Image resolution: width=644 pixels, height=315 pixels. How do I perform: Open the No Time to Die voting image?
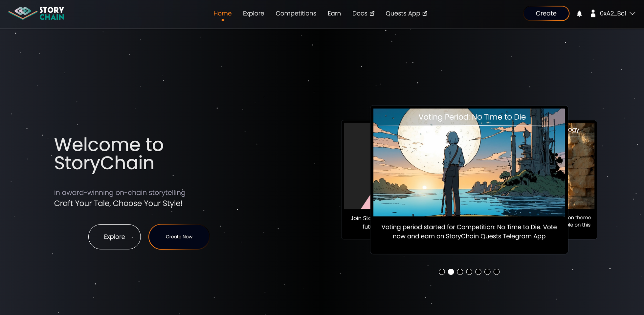[x=469, y=162]
